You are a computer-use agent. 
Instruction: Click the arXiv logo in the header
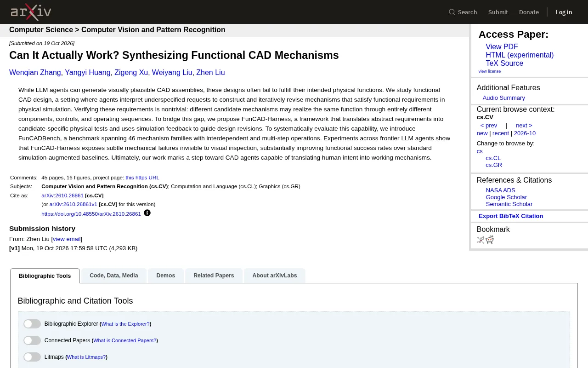coord(31,12)
